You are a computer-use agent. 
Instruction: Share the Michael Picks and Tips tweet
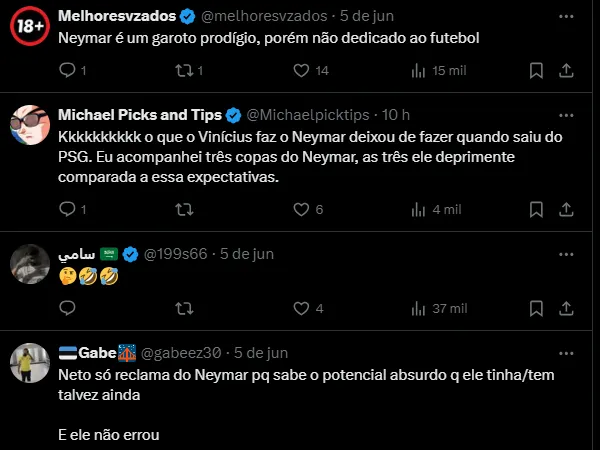[x=565, y=209]
